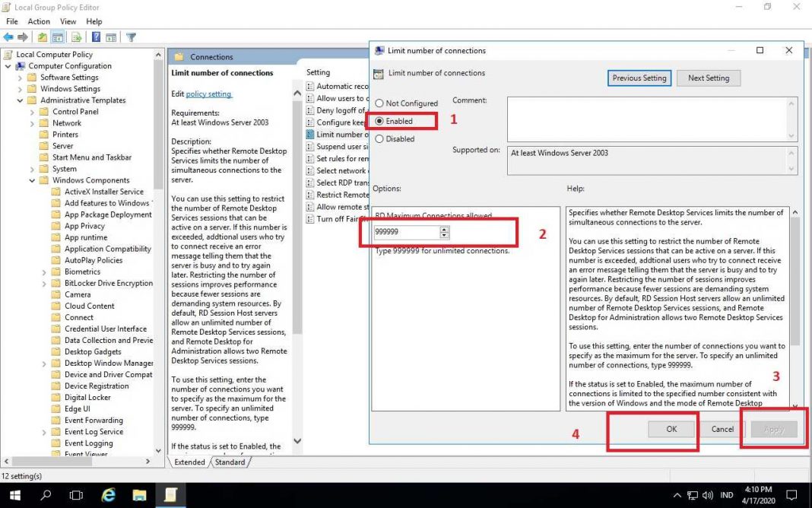Open the Windows Start button
812x508 pixels.
coord(15,496)
